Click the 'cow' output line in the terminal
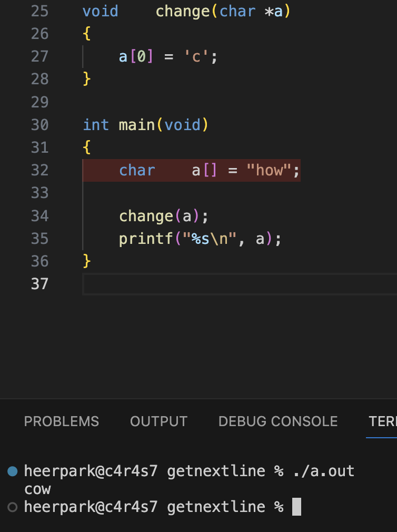This screenshot has width=397, height=532. point(37,489)
